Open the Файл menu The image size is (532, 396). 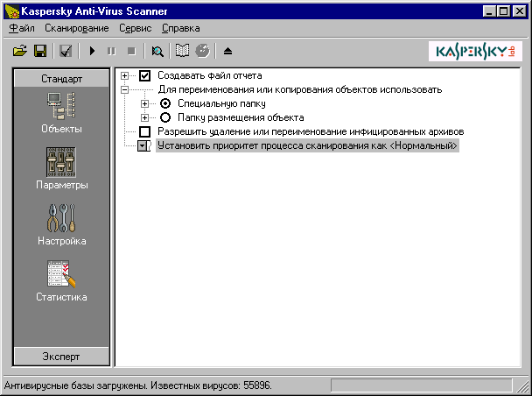pyautogui.click(x=22, y=28)
